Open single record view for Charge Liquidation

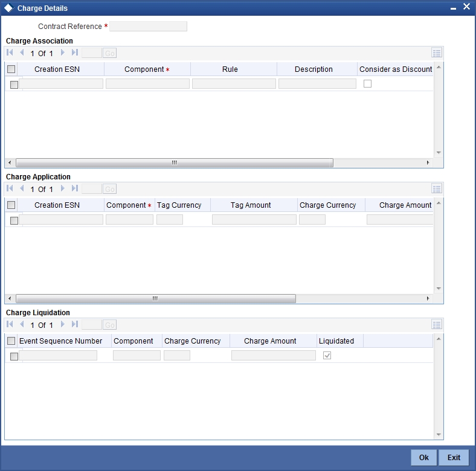click(x=437, y=325)
